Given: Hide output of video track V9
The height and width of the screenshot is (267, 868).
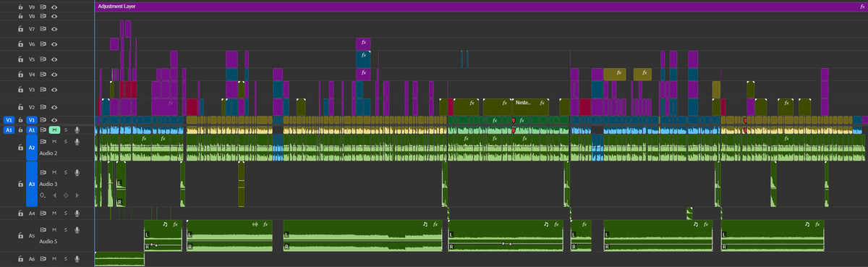Looking at the screenshot, I should [x=54, y=7].
